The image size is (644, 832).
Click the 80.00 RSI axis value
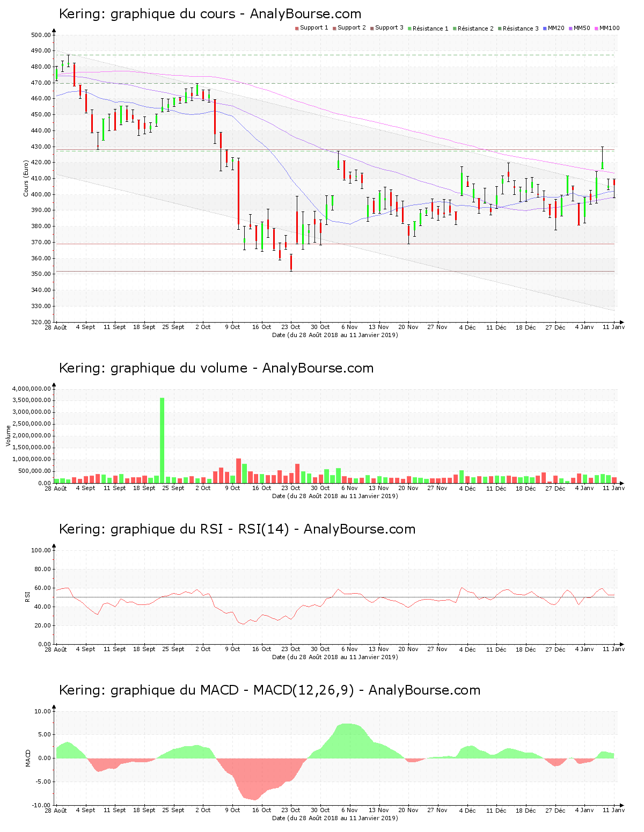pyautogui.click(x=42, y=569)
